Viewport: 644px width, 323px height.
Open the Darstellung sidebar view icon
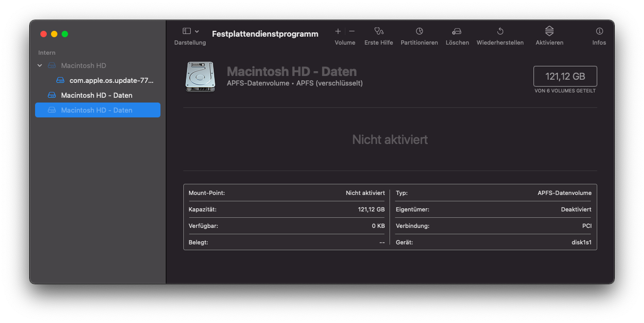coord(187,31)
